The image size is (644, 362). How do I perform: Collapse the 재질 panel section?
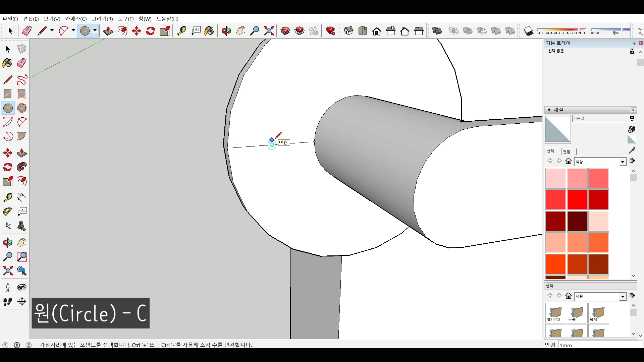(549, 110)
